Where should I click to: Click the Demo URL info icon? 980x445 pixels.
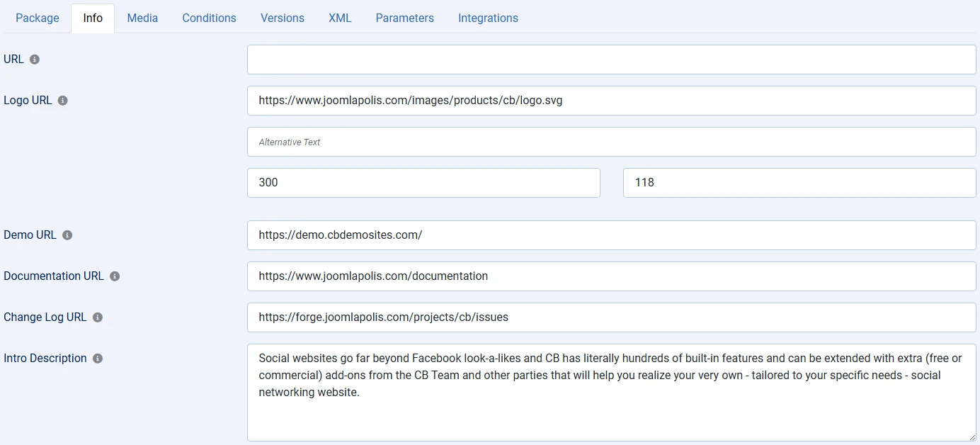point(67,235)
